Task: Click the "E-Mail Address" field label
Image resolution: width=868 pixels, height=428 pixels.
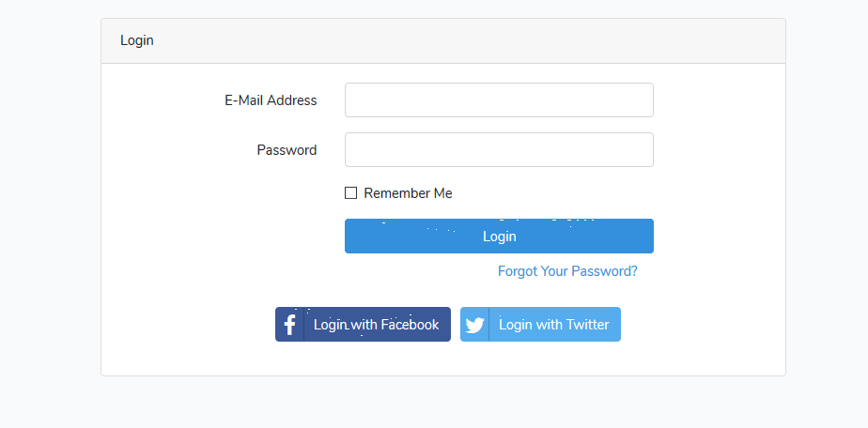Action: (x=271, y=100)
